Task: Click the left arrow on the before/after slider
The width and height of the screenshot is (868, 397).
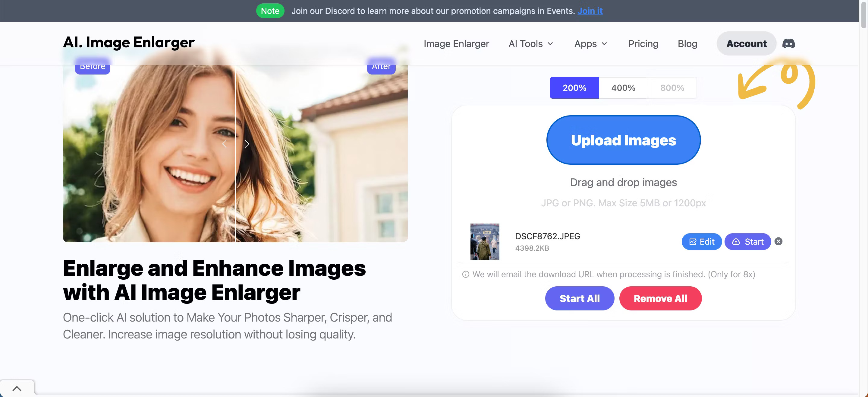Action: pos(224,144)
